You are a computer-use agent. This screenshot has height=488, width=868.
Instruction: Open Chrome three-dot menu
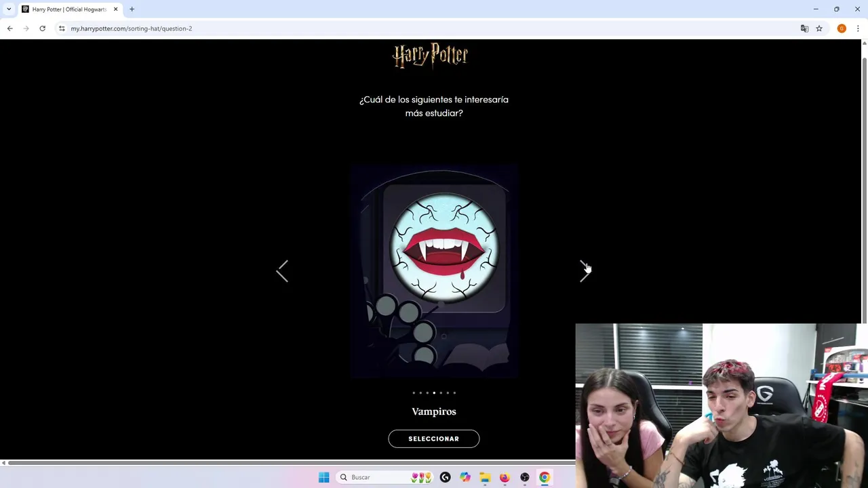tap(858, 28)
